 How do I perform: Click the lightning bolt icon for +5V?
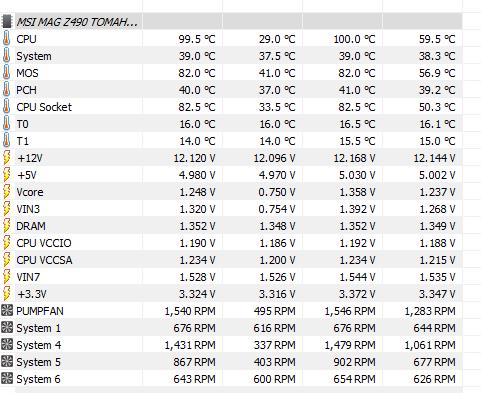(7, 175)
